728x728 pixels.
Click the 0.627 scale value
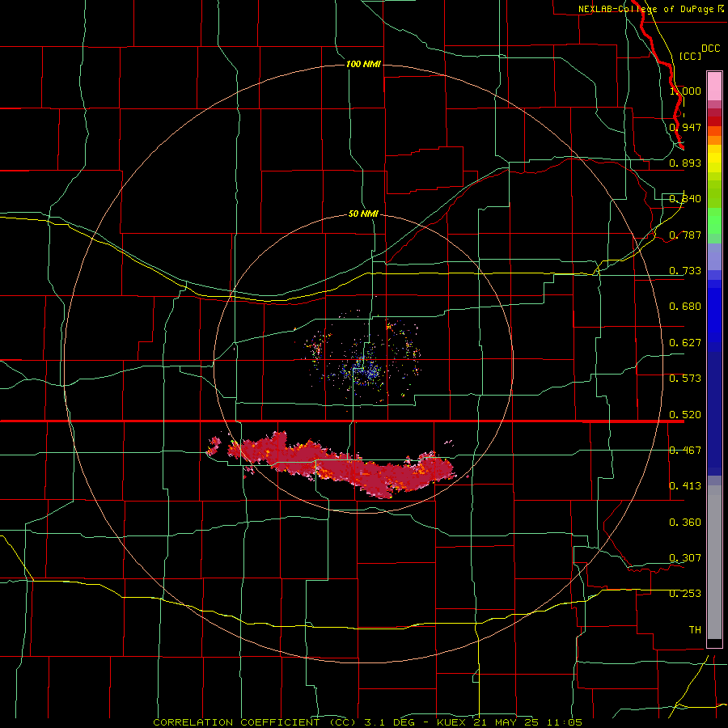pyautogui.click(x=685, y=343)
